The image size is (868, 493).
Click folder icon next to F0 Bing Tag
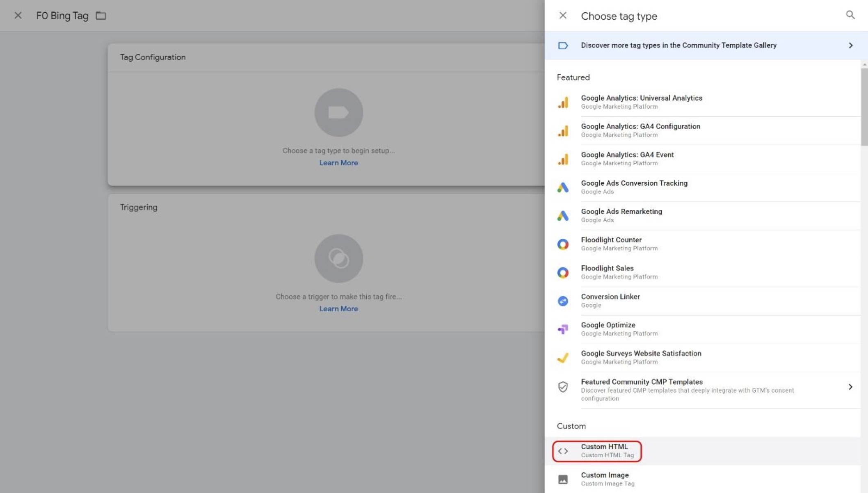click(101, 15)
